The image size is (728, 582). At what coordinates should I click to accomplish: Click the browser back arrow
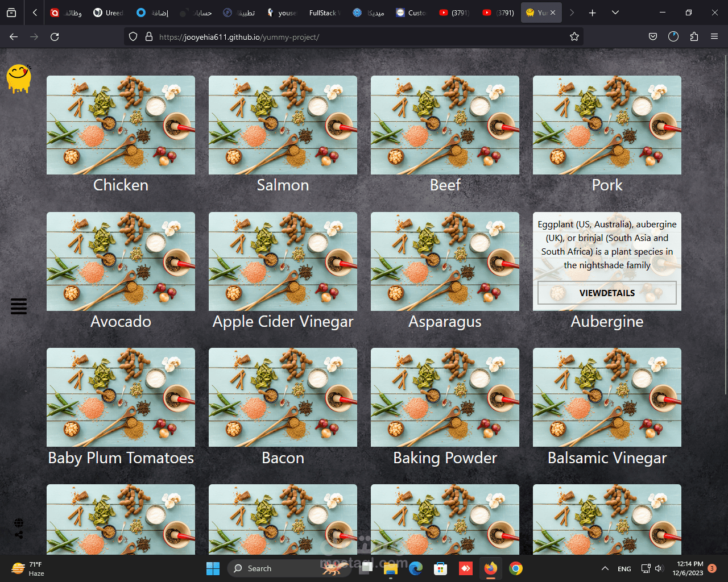[x=14, y=36]
